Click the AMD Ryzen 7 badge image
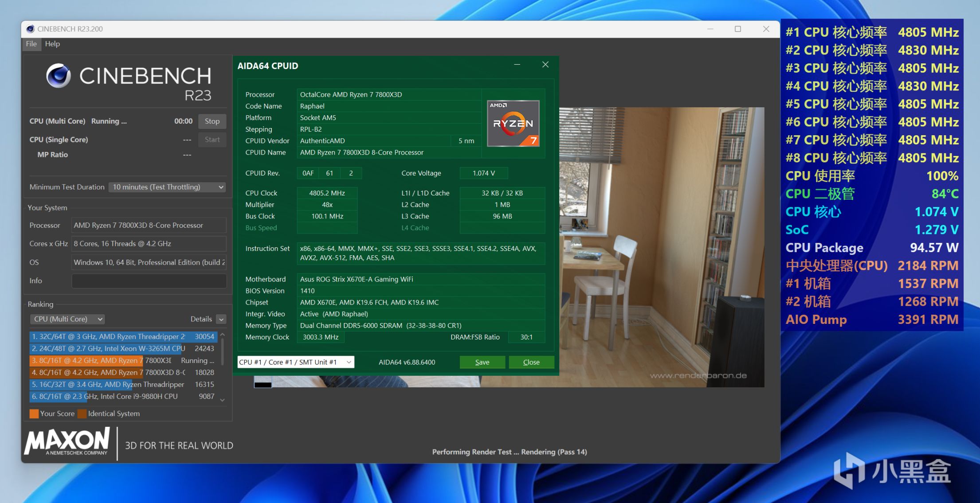This screenshot has width=980, height=503. 513,123
